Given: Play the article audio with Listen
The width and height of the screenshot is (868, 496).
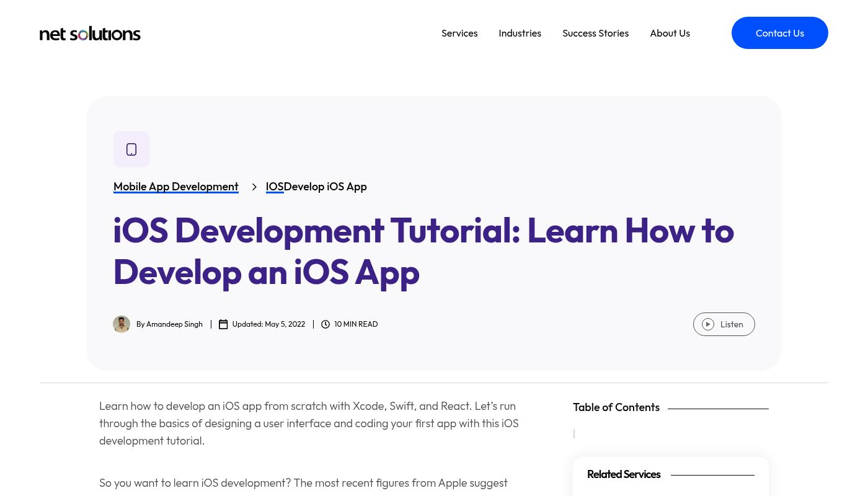Looking at the screenshot, I should [724, 324].
